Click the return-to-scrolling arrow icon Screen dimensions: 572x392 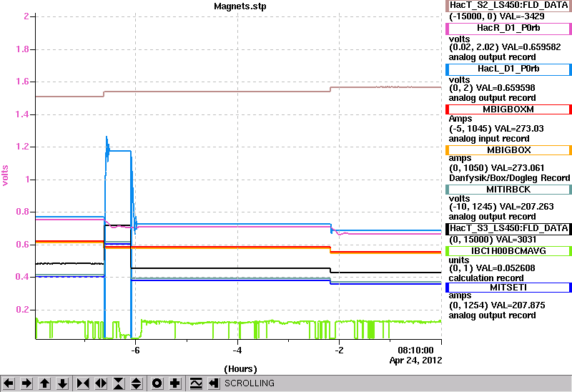214,383
